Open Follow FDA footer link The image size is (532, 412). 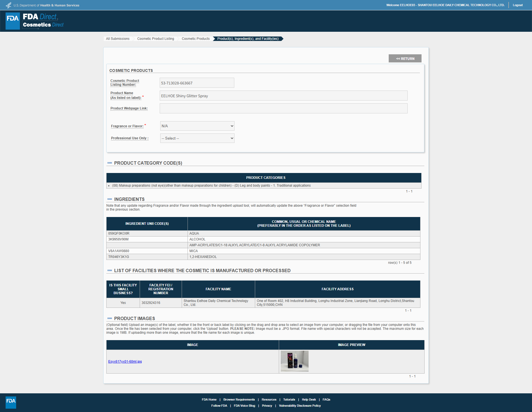coord(219,406)
